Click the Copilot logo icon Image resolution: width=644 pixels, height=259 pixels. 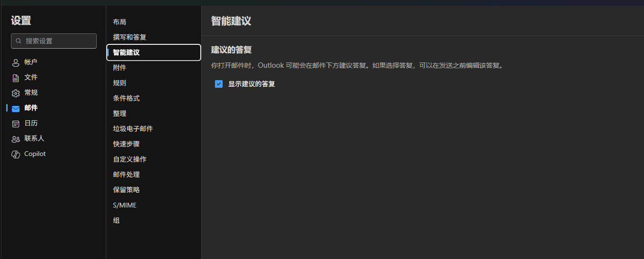tap(16, 154)
